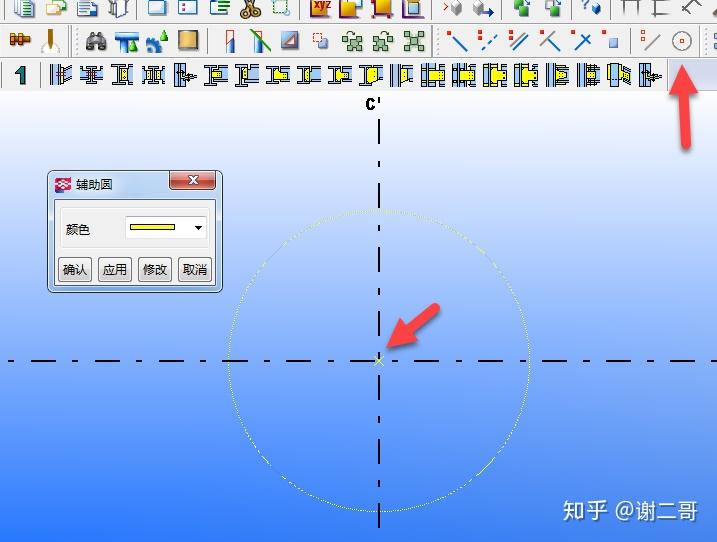Click the xyz work plane icon

320,8
